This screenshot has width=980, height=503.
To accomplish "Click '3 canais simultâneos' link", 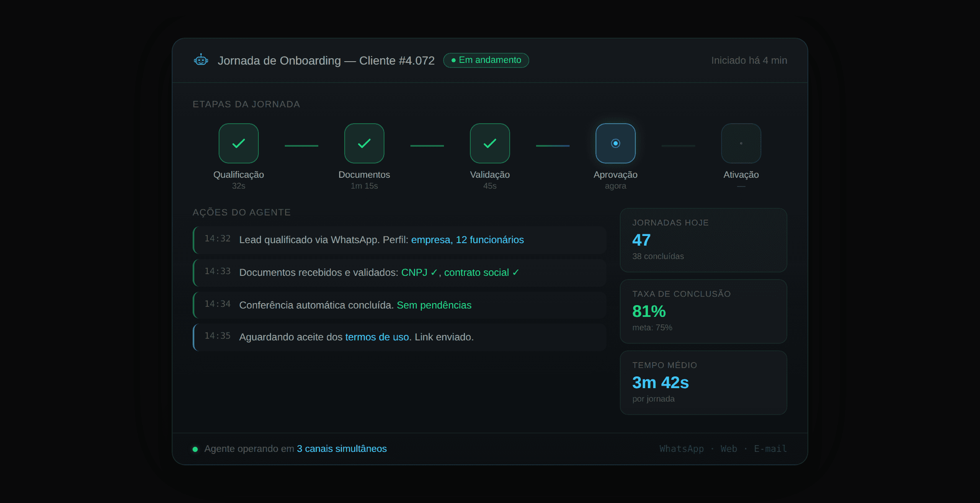I will pos(341,449).
